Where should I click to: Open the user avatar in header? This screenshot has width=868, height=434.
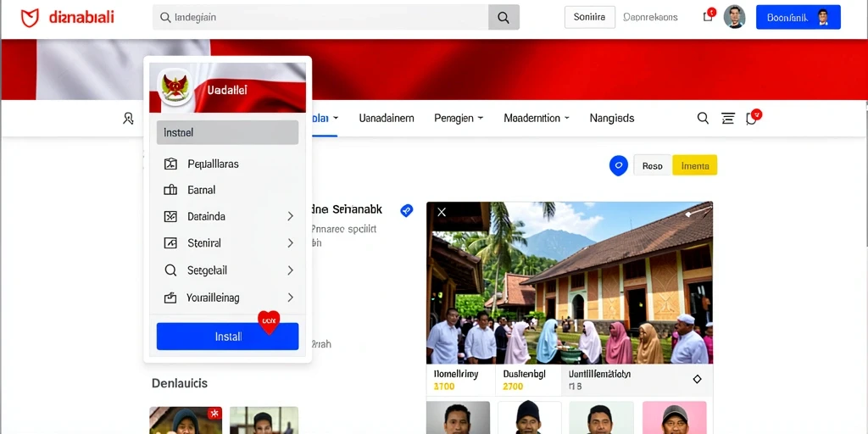[734, 17]
